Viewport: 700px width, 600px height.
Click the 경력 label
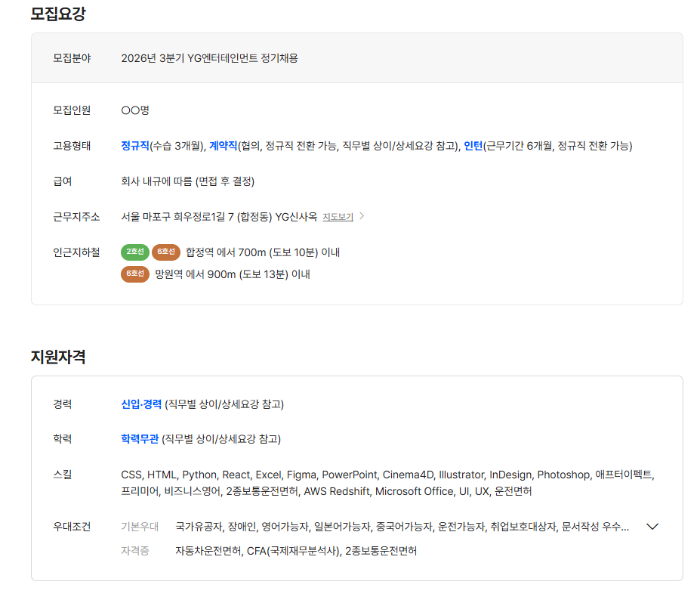(x=63, y=404)
